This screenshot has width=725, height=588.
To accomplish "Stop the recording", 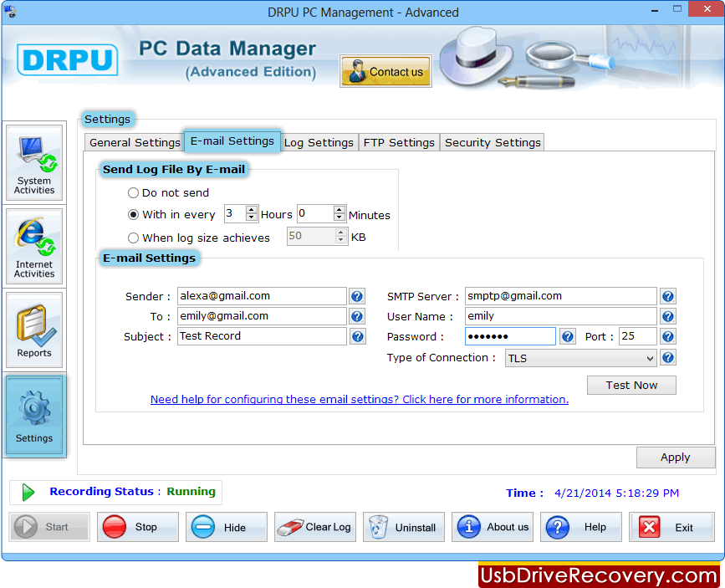I will click(x=138, y=526).
